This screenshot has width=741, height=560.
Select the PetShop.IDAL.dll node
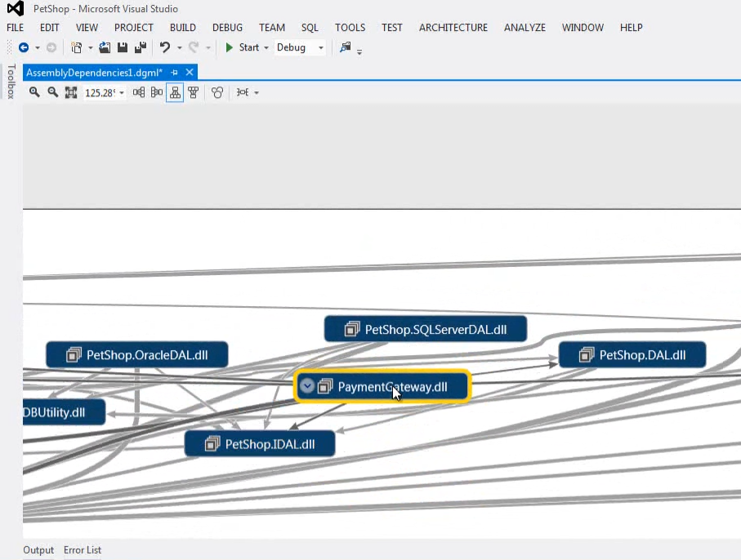tap(260, 444)
